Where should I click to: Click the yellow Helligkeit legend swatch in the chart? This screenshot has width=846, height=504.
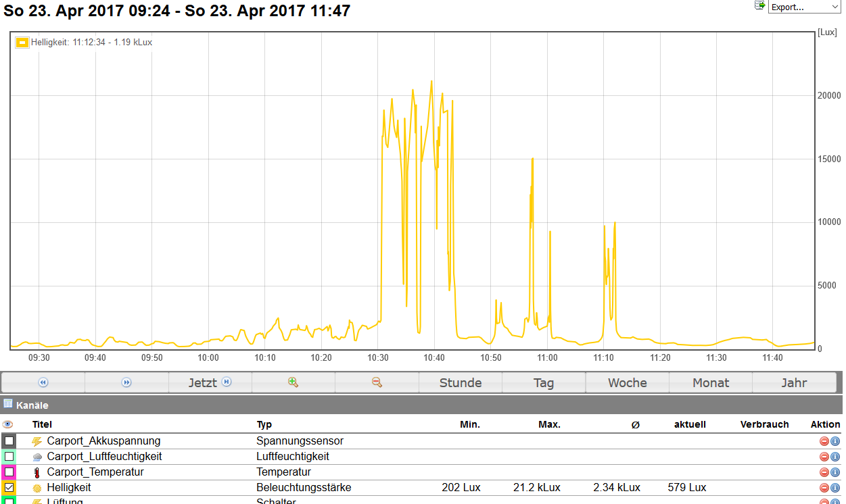point(22,43)
